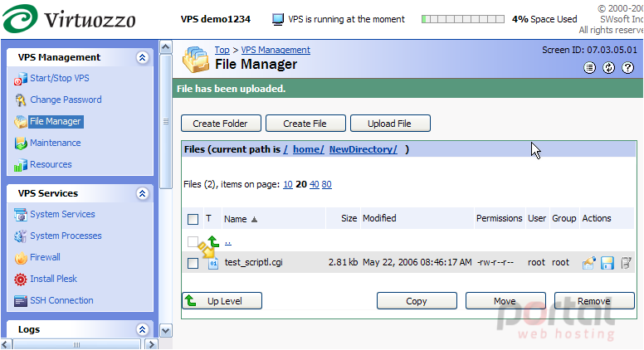Collapse the VPS Services section
644x350 pixels.
pos(142,194)
